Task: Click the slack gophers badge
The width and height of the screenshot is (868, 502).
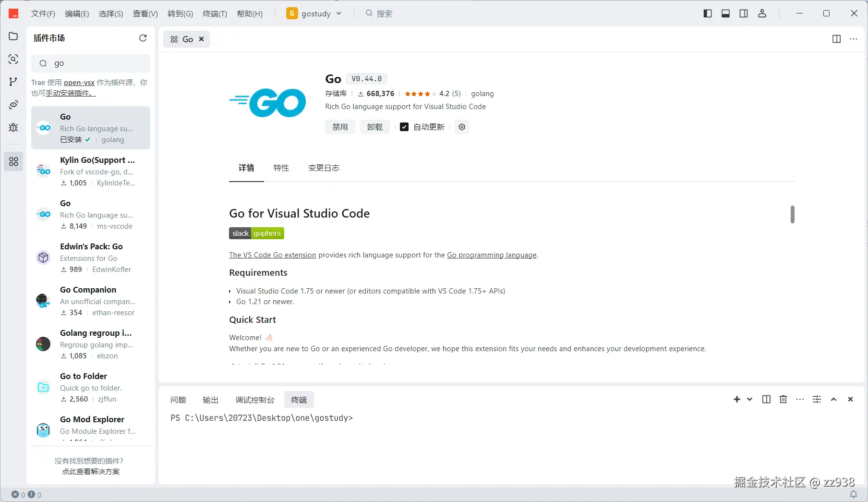Action: pyautogui.click(x=256, y=233)
